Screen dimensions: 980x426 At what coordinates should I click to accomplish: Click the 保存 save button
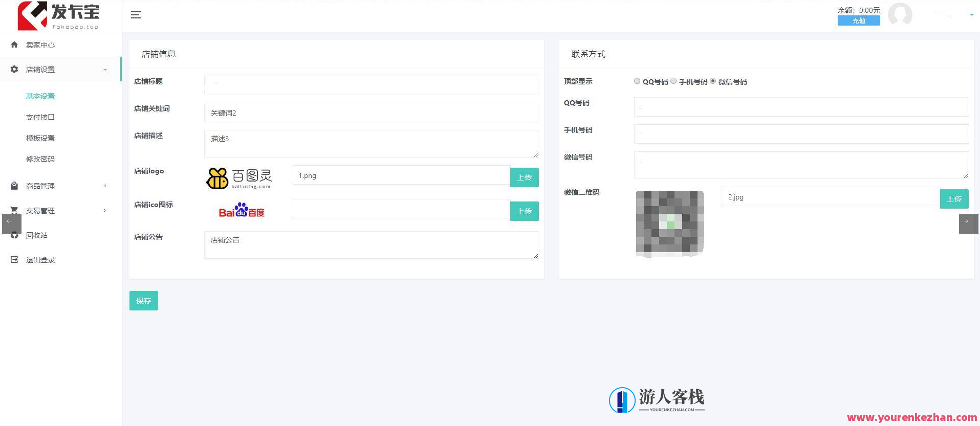pos(144,301)
